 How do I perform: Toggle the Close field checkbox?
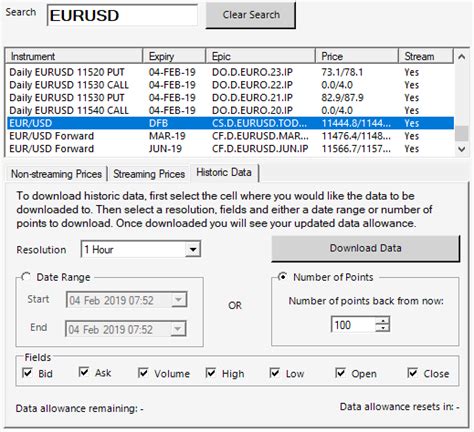(412, 373)
